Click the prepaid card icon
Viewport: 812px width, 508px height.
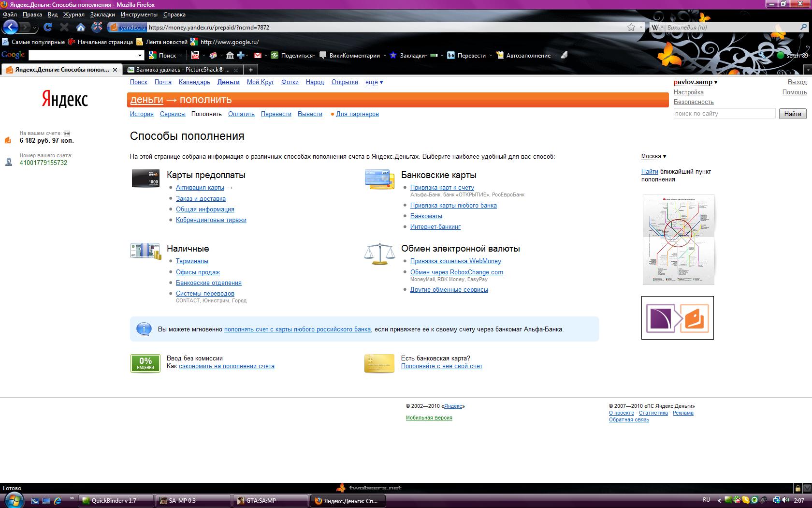point(145,179)
